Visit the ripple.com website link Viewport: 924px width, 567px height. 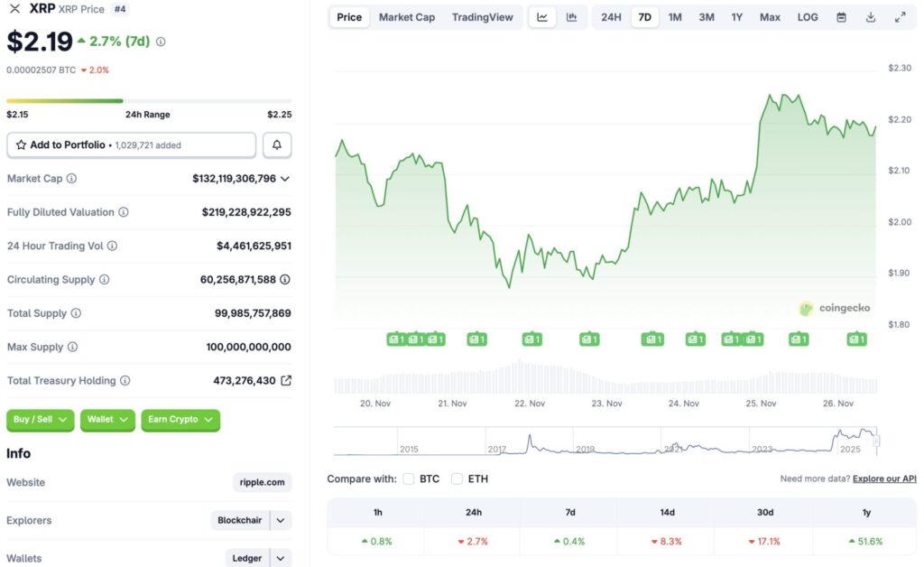pos(262,482)
